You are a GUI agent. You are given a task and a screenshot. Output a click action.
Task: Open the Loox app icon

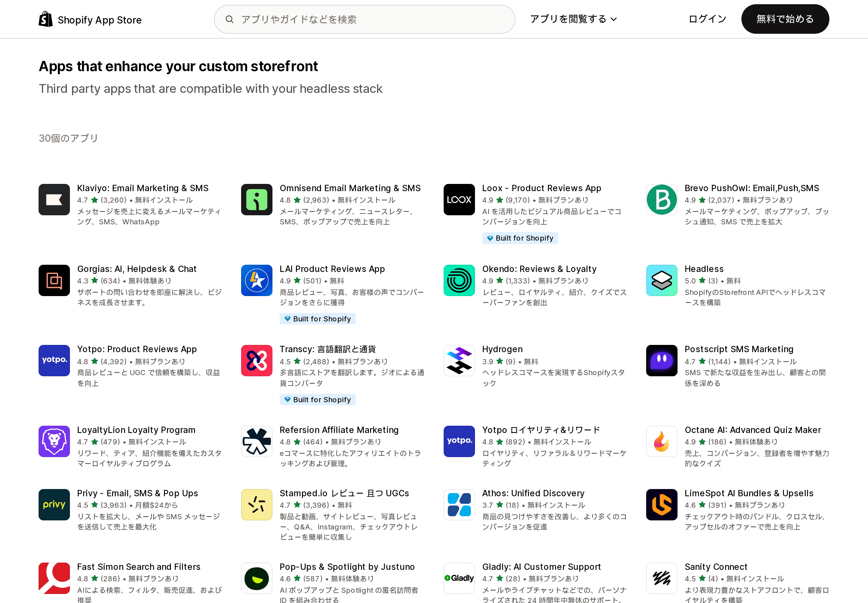(459, 200)
